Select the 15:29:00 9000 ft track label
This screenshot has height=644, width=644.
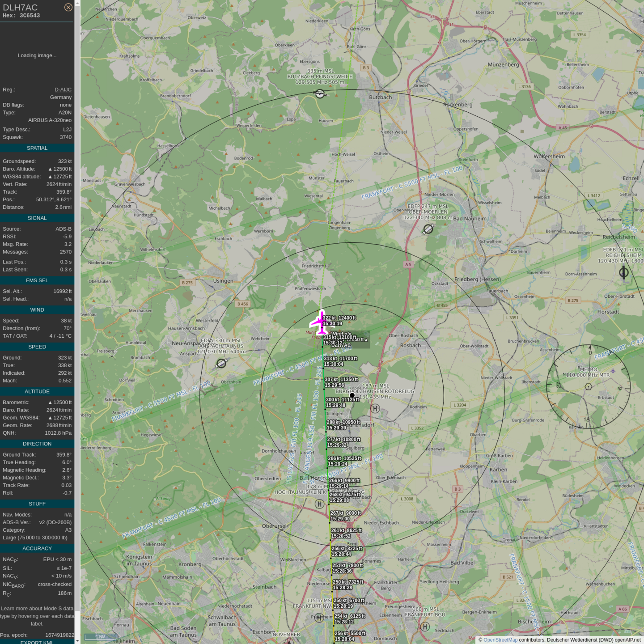click(x=345, y=516)
